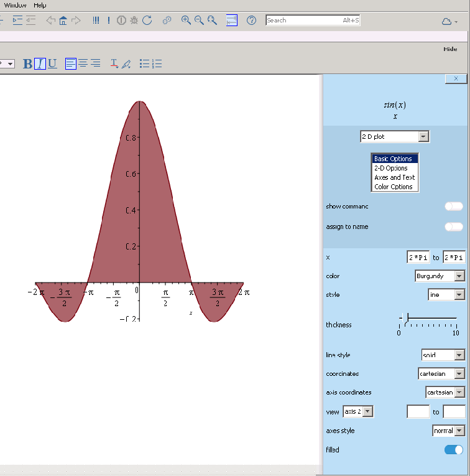Toggle bold text formatting
Viewport: 470px width, 476px height.
click(27, 63)
